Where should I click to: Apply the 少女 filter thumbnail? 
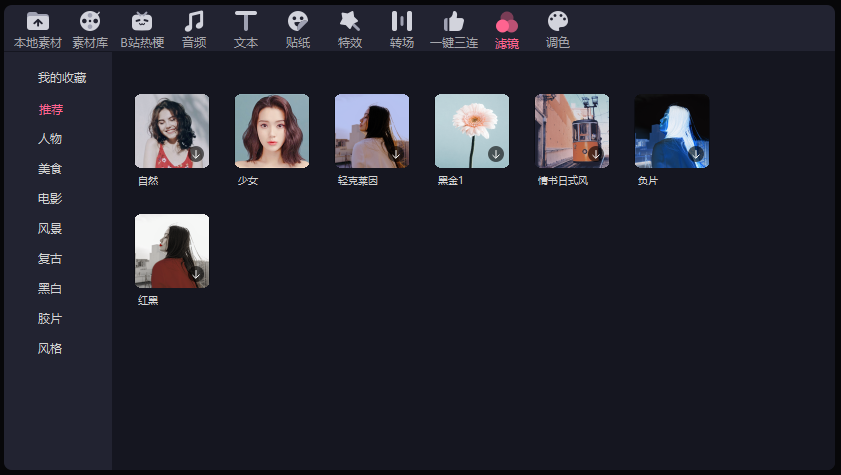click(272, 131)
